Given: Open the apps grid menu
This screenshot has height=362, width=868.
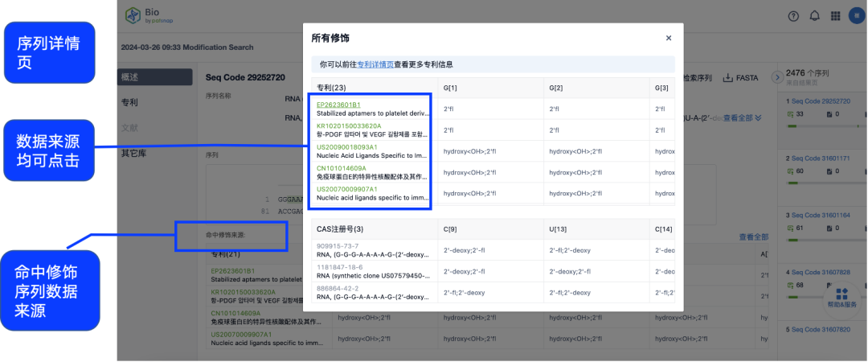Looking at the screenshot, I should [836, 16].
